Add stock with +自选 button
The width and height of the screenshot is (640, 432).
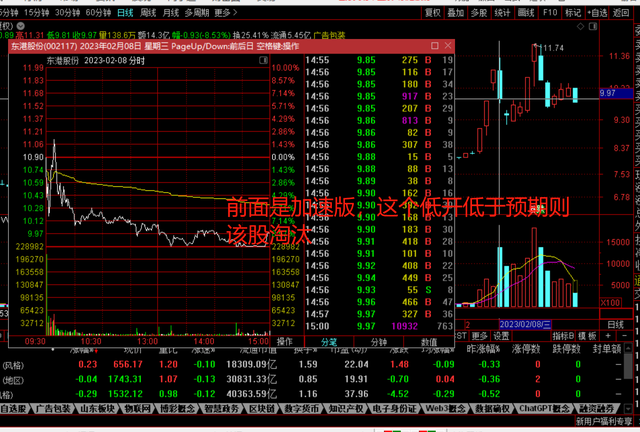tap(597, 13)
